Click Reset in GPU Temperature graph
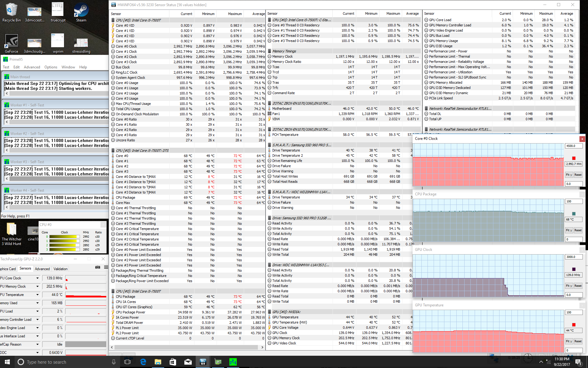 point(578,341)
